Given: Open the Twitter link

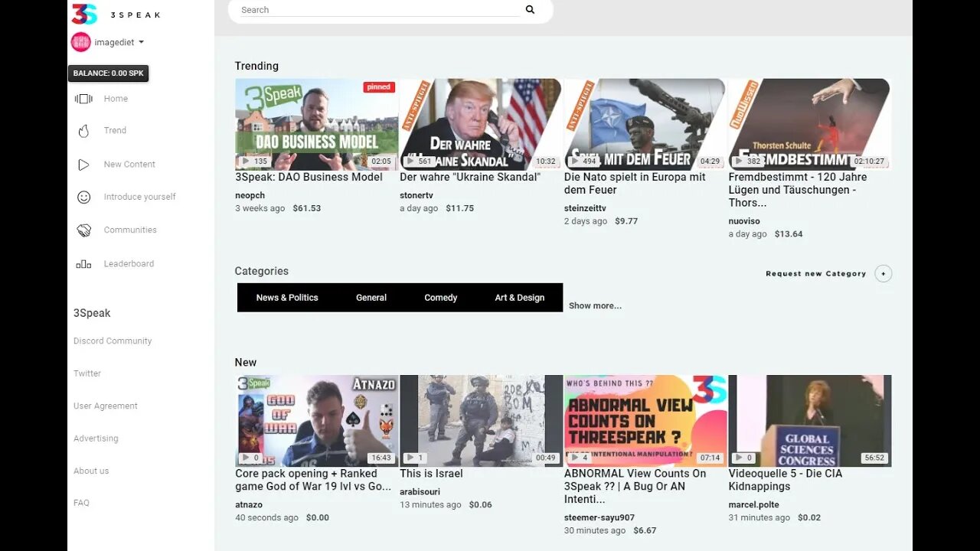Looking at the screenshot, I should [87, 373].
